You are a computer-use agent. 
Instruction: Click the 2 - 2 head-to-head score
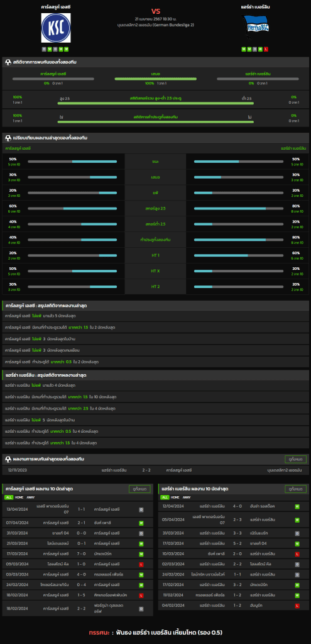tap(146, 470)
